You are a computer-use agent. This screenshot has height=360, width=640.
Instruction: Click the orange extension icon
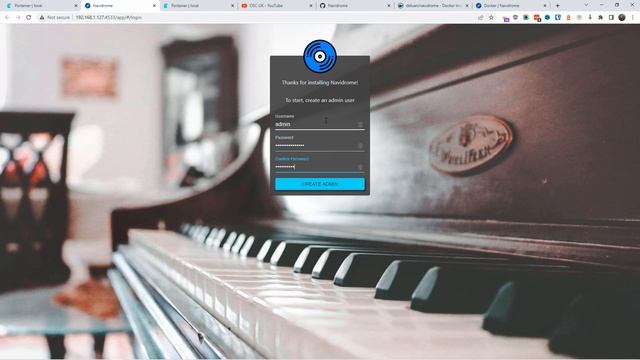click(569, 18)
